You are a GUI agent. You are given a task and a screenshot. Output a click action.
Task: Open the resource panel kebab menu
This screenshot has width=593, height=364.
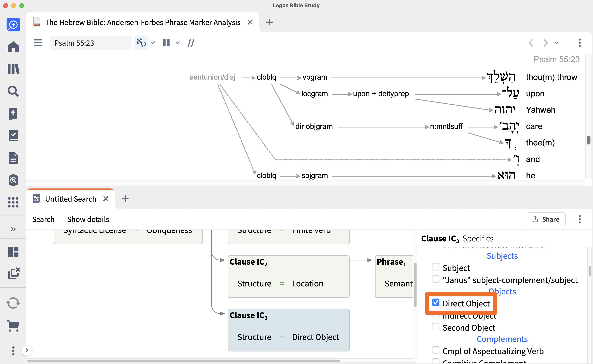579,43
